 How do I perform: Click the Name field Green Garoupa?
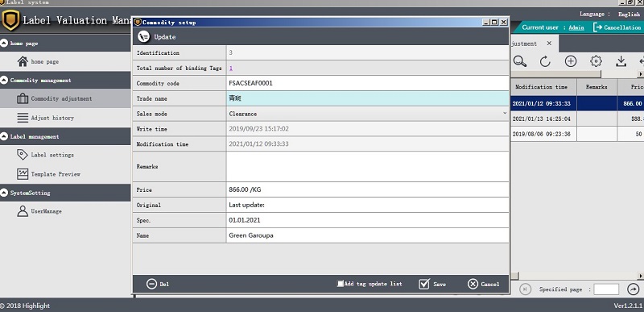368,235
